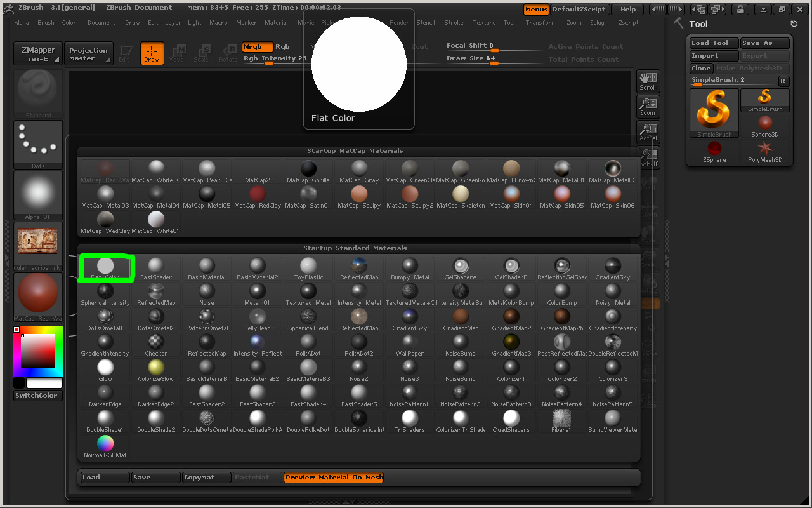Viewport: 812px width, 508px height.
Task: Choose the NormalRGBMat material
Action: (x=105, y=446)
